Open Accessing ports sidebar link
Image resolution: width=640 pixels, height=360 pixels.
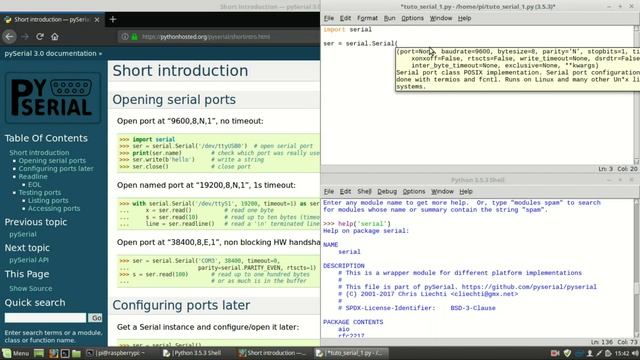pos(54,209)
